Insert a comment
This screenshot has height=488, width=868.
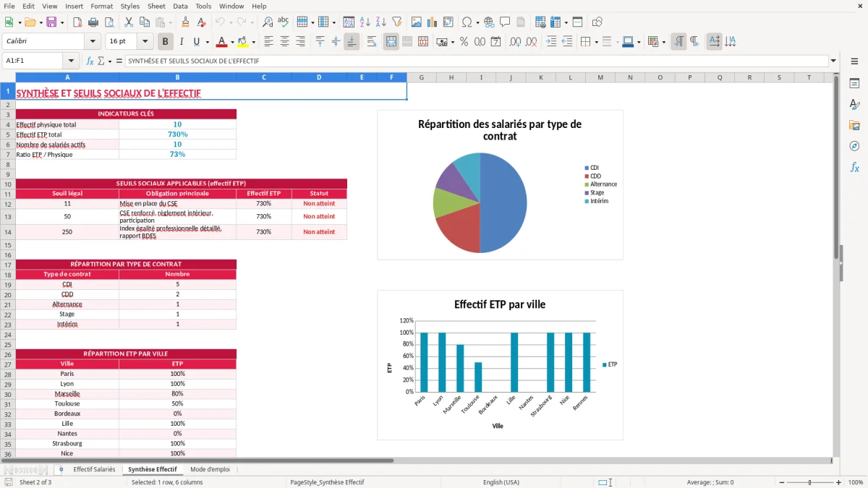point(505,22)
